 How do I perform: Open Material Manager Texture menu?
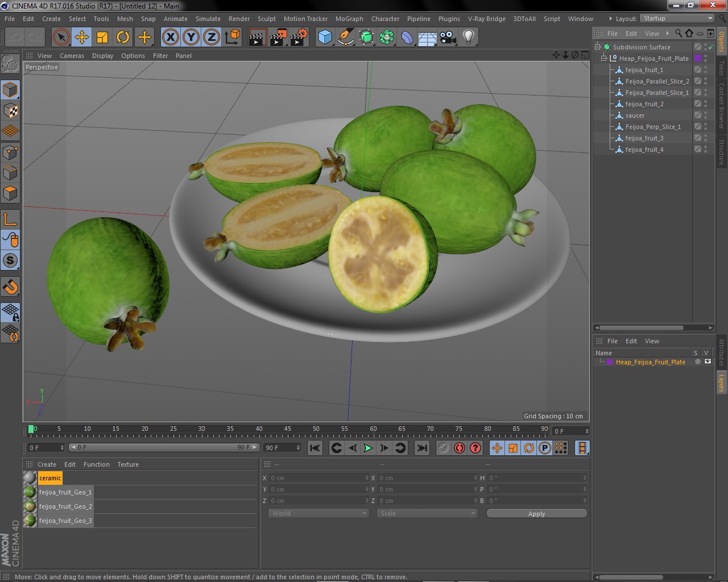point(128,464)
